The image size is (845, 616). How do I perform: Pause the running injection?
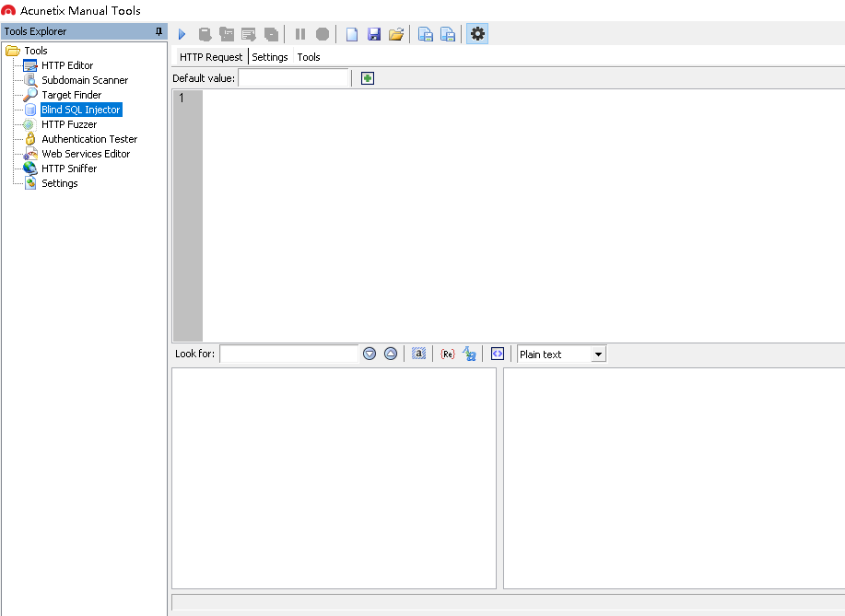click(300, 34)
